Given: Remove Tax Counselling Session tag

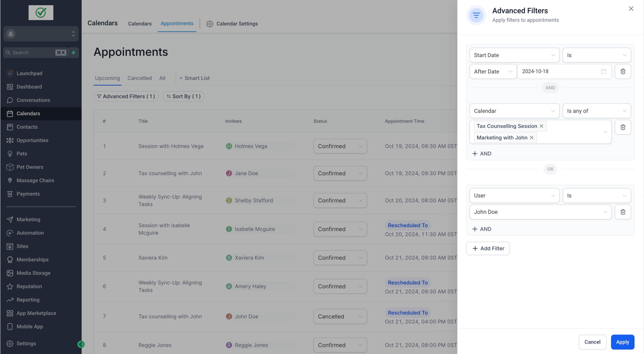Looking at the screenshot, I should coord(541,126).
